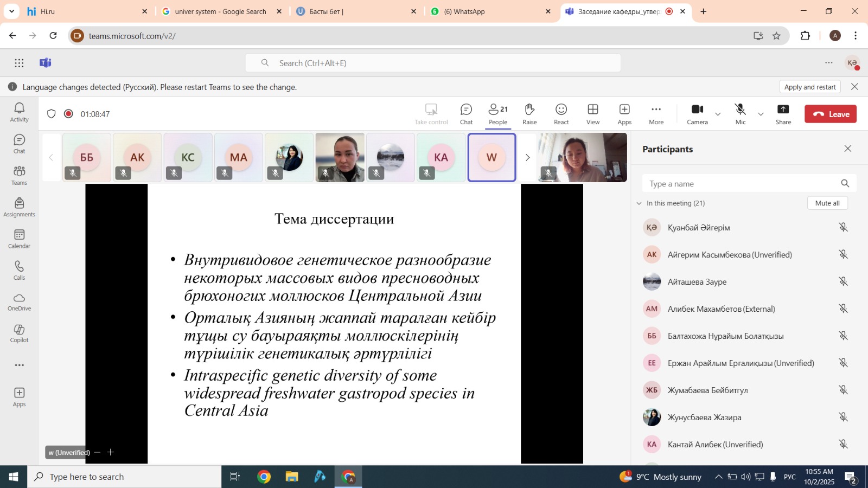Open Assignments in the left sidebar
This screenshot has height=488, width=868.
[x=19, y=207]
